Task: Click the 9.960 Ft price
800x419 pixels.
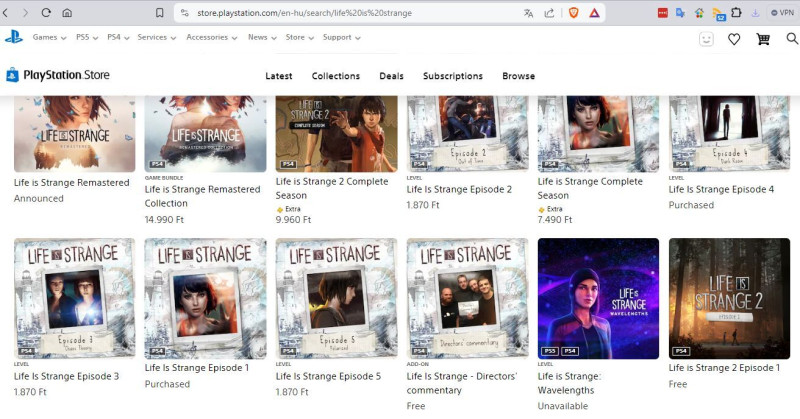Action: [x=293, y=220]
